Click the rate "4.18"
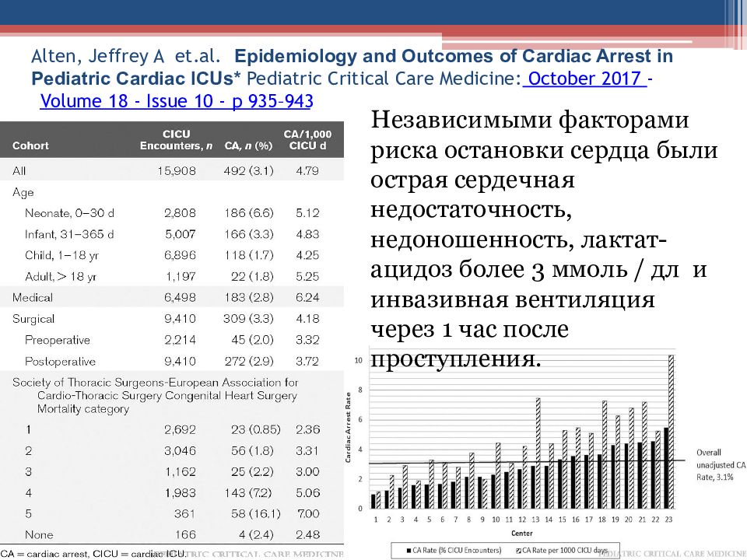Screen dimensions: 747x560 [307, 319]
